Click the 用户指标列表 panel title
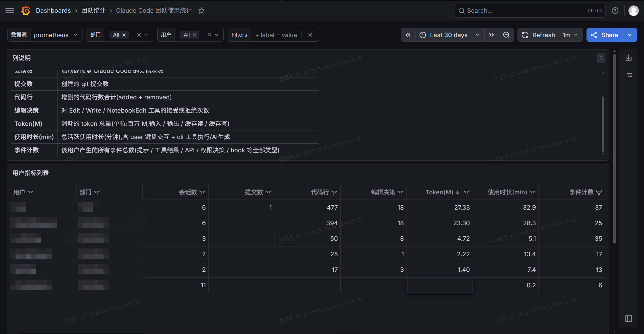Image resolution: width=644 pixels, height=334 pixels. click(x=30, y=173)
